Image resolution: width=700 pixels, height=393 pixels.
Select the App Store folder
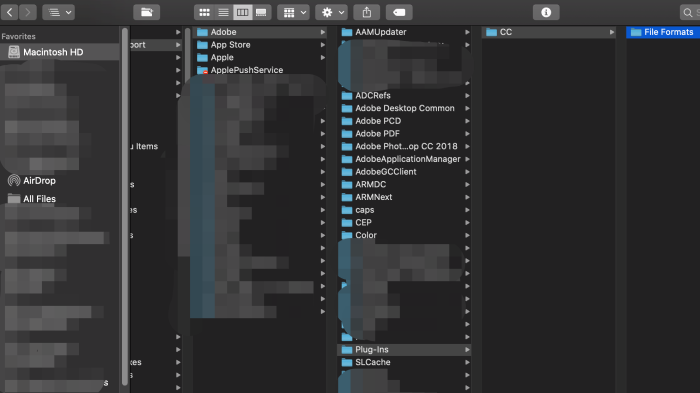(261, 45)
